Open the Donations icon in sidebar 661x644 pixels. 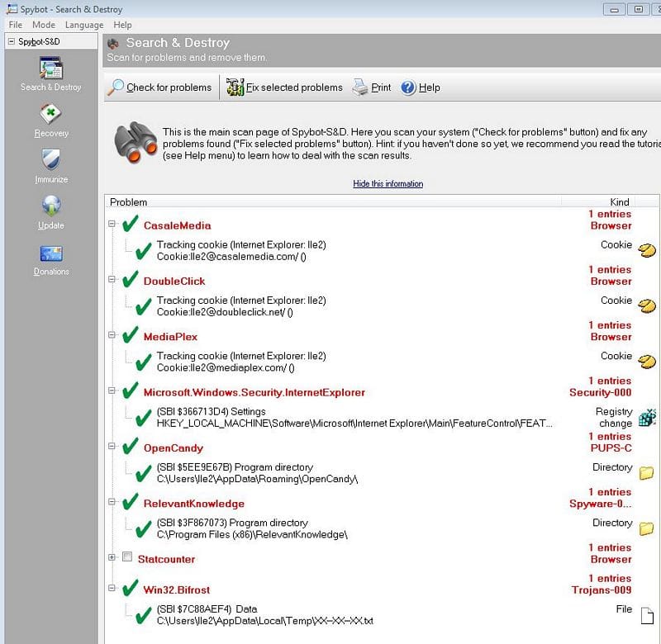(x=51, y=253)
